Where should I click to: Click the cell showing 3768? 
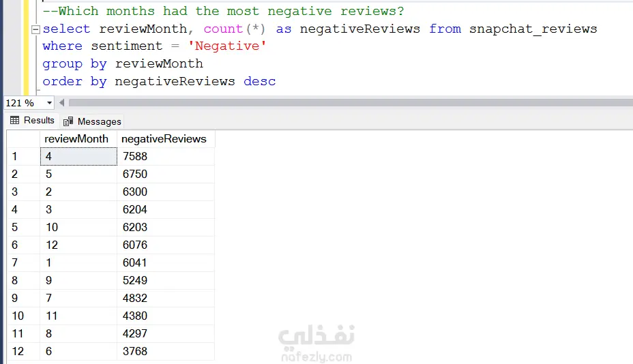[x=166, y=352]
